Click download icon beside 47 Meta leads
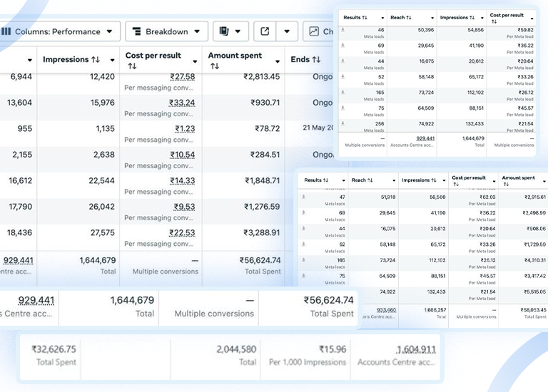The width and height of the screenshot is (548, 392). [304, 196]
